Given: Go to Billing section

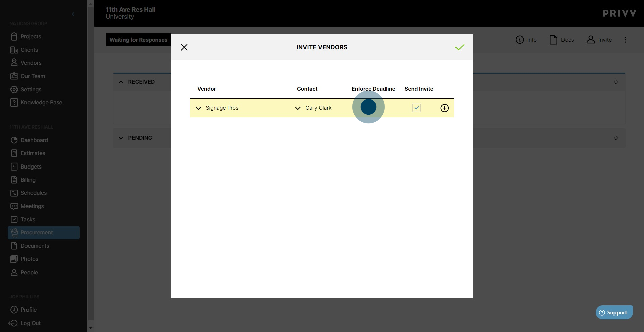Looking at the screenshot, I should coord(28,180).
